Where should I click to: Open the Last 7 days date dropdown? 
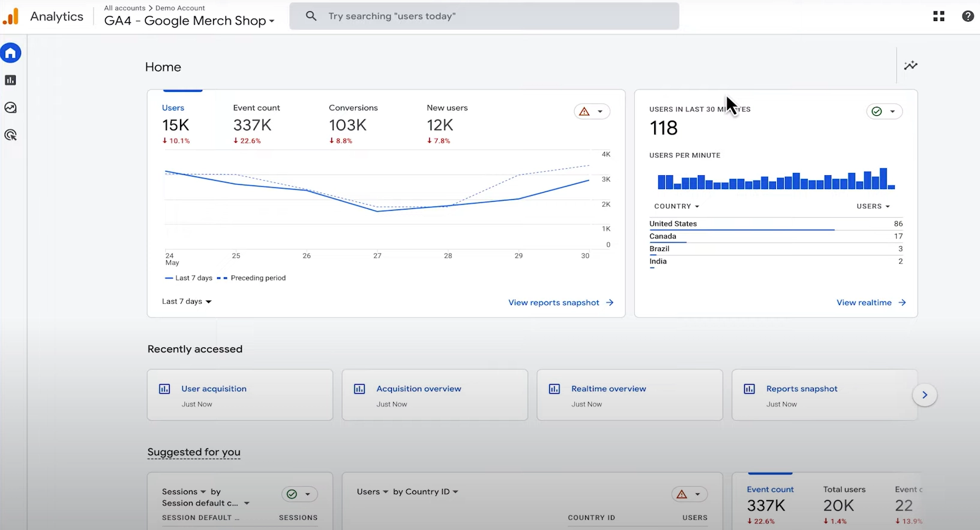click(x=187, y=301)
